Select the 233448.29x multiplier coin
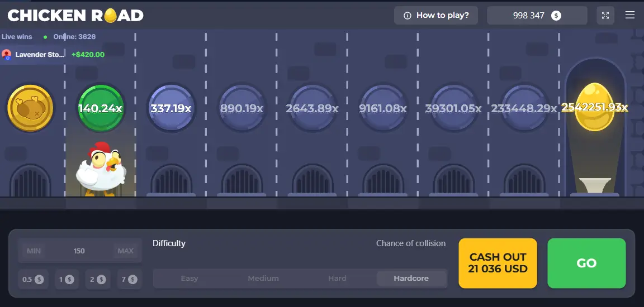 pos(524,108)
